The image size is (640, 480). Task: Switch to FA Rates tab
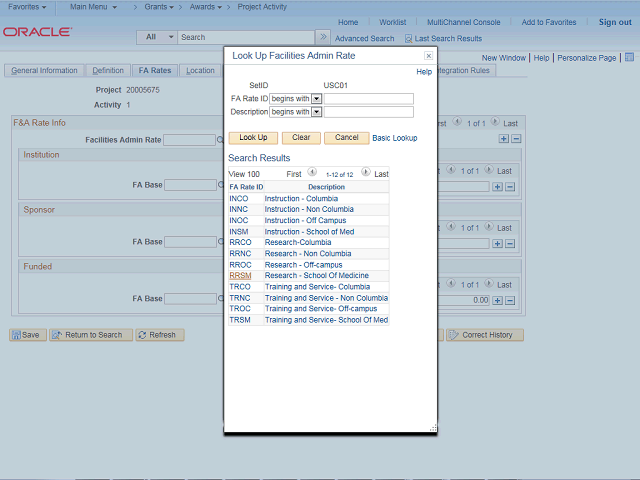[155, 71]
